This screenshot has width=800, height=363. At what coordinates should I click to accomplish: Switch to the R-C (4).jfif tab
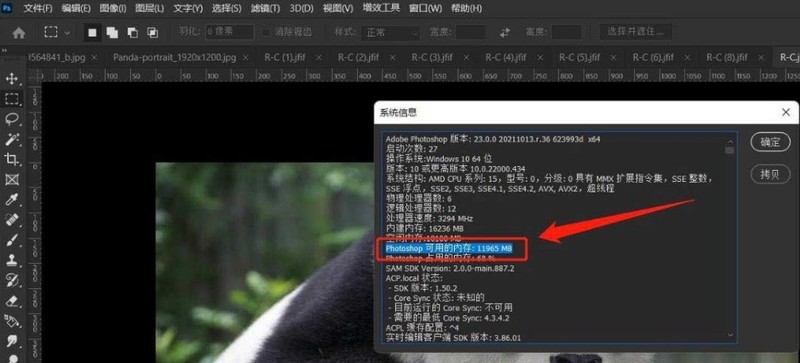(506, 57)
